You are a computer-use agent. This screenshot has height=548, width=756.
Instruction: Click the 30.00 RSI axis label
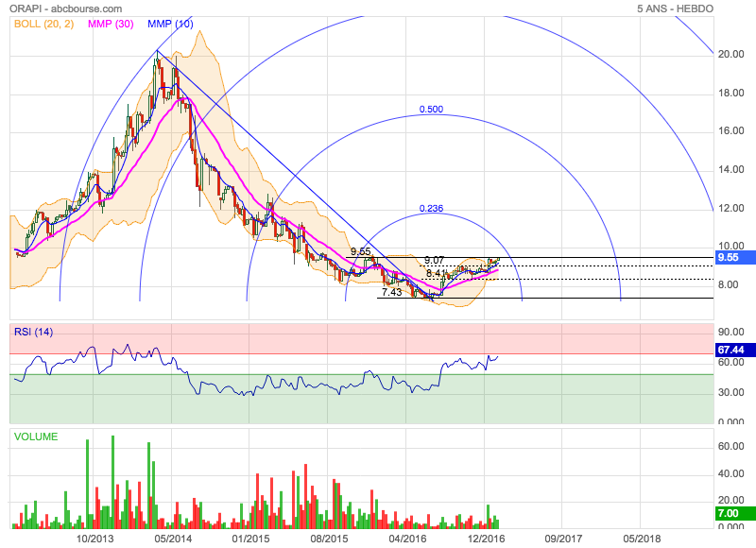(x=730, y=392)
